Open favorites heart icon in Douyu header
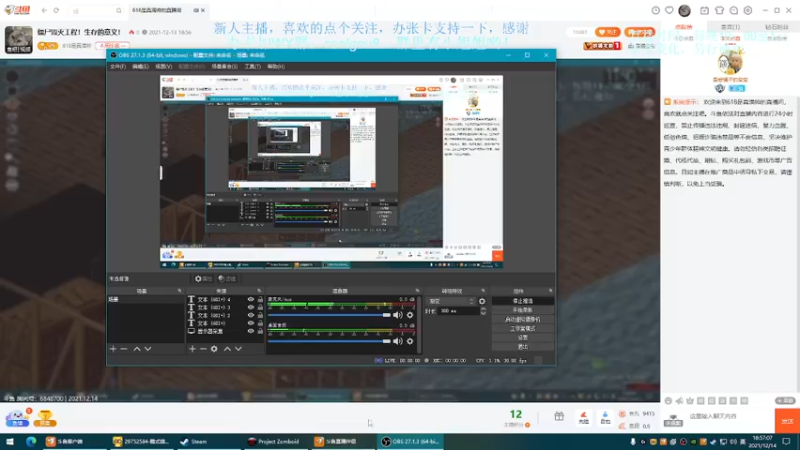800x450 pixels. (x=669, y=10)
